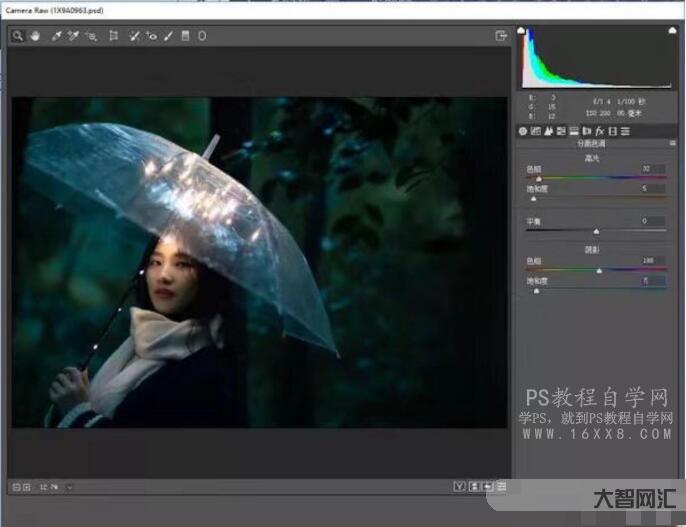Click the highlights saturation value field
Viewport: 686px width, 527px height.
coord(653,188)
